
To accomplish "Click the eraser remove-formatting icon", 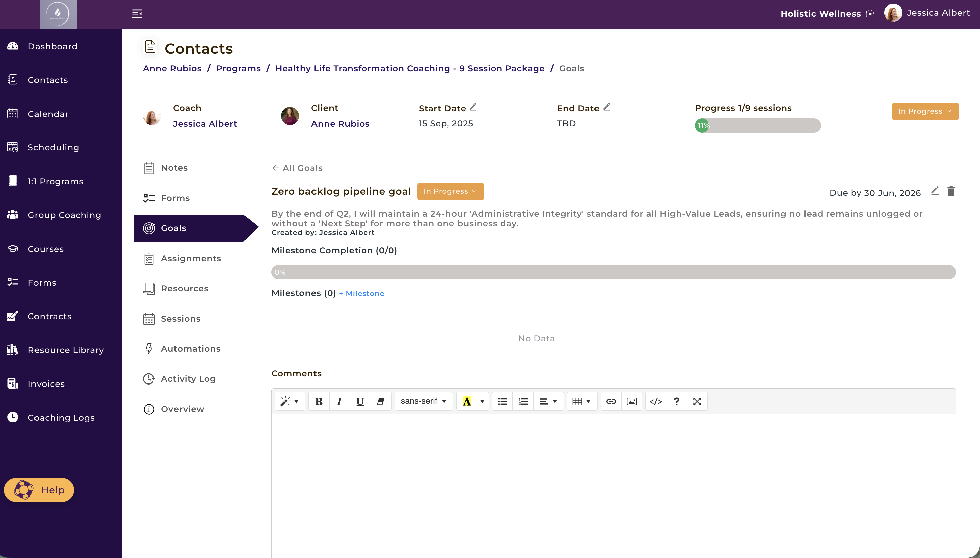I will 380,401.
